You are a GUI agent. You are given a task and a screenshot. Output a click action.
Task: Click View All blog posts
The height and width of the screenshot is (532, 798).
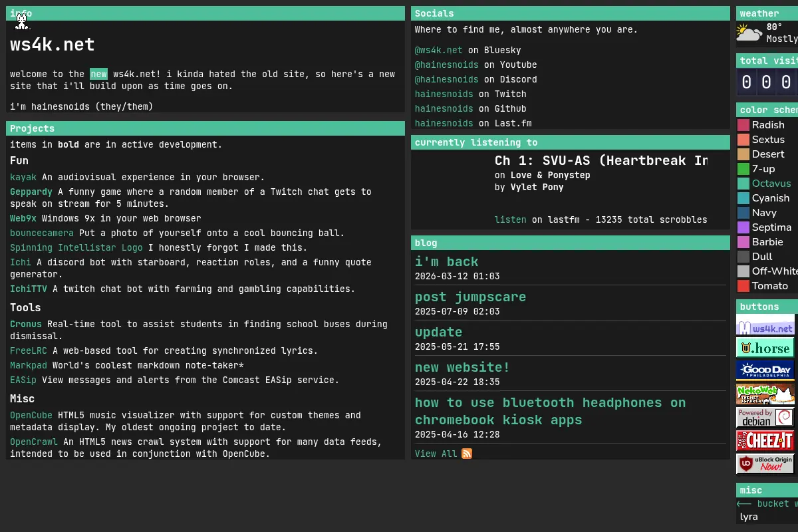click(436, 454)
